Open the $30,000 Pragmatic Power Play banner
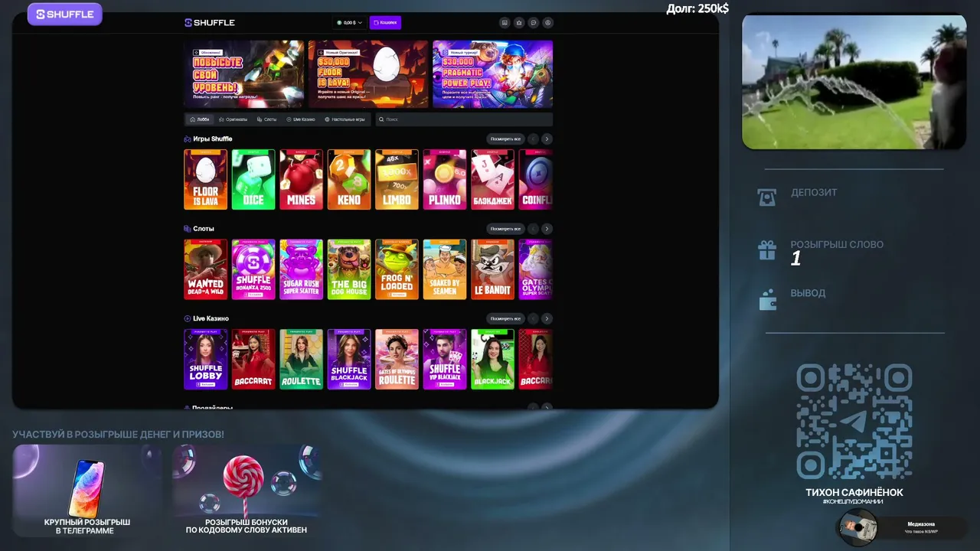The width and height of the screenshot is (980, 551). point(492,74)
